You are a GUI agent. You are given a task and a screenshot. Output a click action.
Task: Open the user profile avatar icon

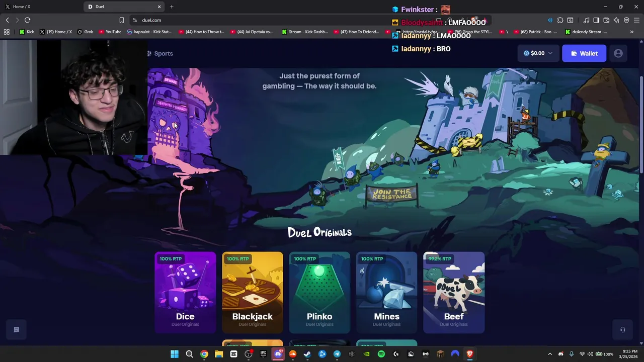[618, 53]
